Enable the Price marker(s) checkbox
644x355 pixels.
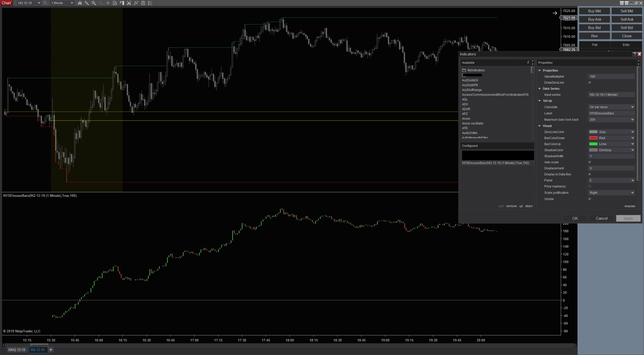(x=590, y=186)
